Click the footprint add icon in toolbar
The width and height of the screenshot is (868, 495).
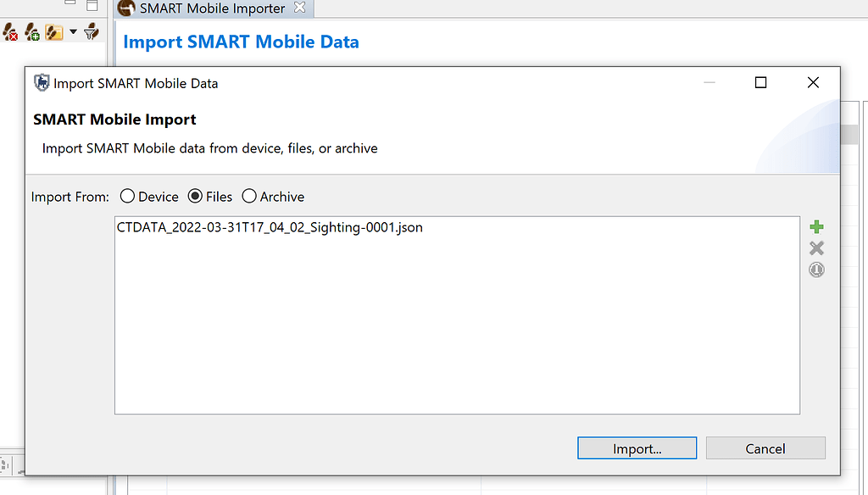coord(32,32)
